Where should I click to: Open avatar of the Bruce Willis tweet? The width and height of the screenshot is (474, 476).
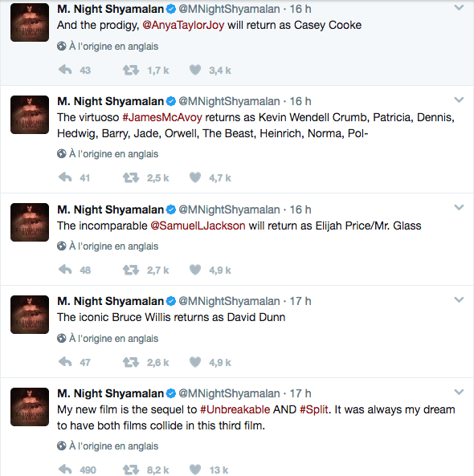tap(30, 315)
